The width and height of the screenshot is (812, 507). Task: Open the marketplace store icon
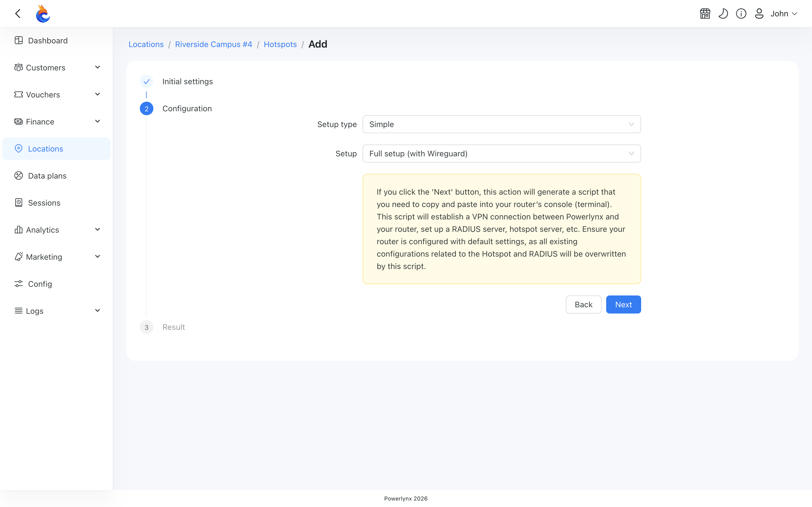click(705, 14)
